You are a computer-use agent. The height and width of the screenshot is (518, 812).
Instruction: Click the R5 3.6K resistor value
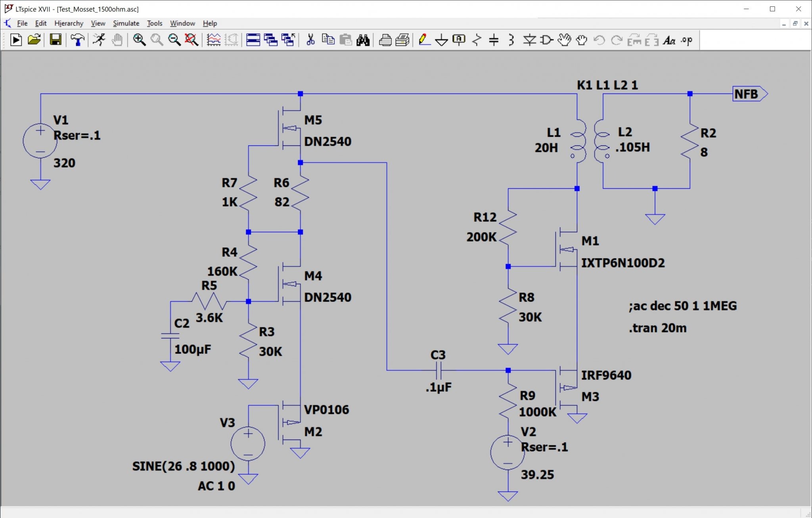tap(209, 317)
